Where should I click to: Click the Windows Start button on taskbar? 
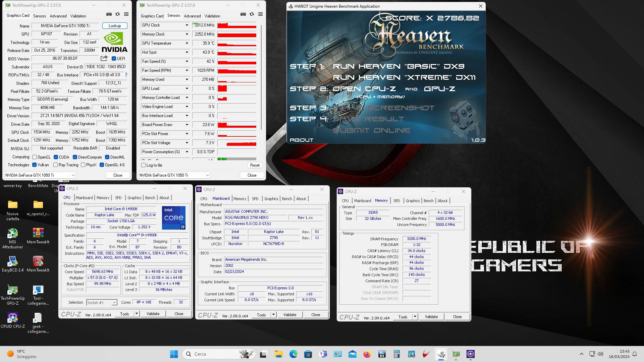[x=174, y=354]
